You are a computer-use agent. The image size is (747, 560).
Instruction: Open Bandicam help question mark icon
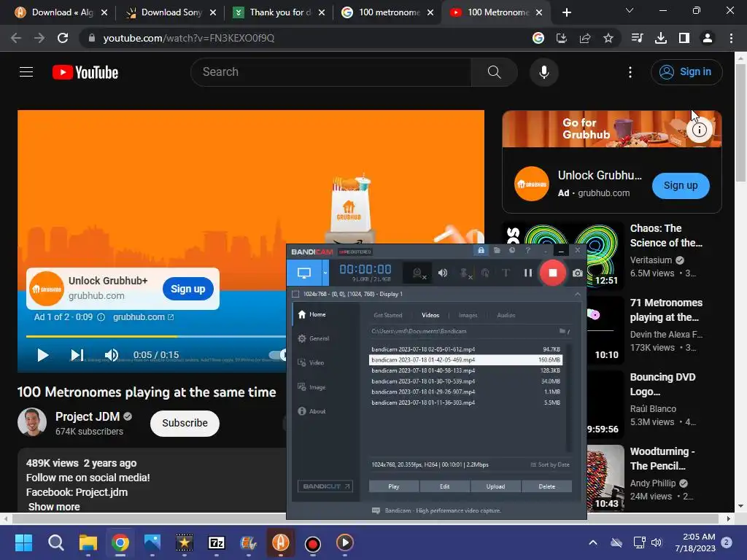point(527,251)
